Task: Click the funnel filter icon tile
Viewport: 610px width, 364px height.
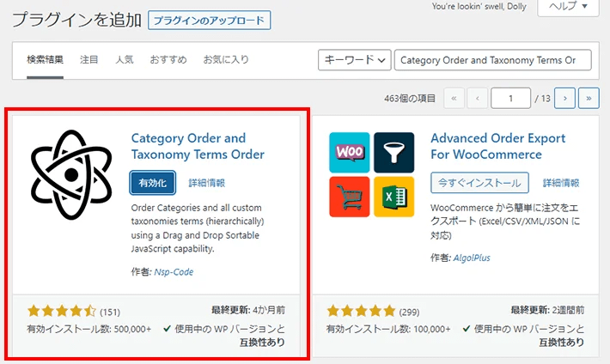Action: click(394, 153)
